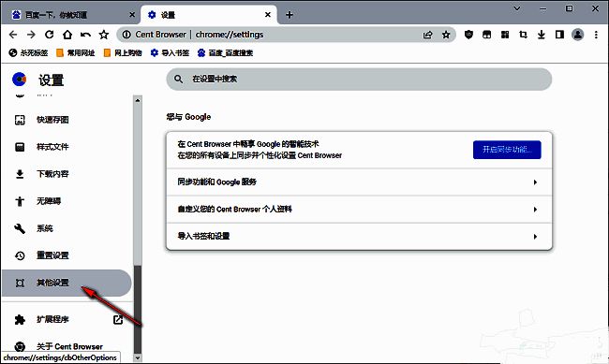The width and height of the screenshot is (609, 364).
Task: Expand 自定义您的 Cent Browser 个人资料 row arrow
Action: pyautogui.click(x=535, y=210)
